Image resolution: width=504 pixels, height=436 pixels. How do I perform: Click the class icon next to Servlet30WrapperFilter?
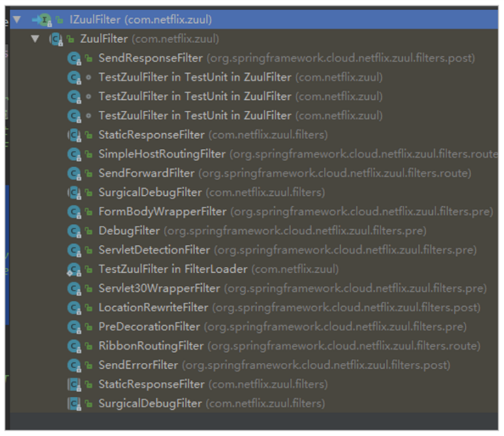click(x=74, y=289)
